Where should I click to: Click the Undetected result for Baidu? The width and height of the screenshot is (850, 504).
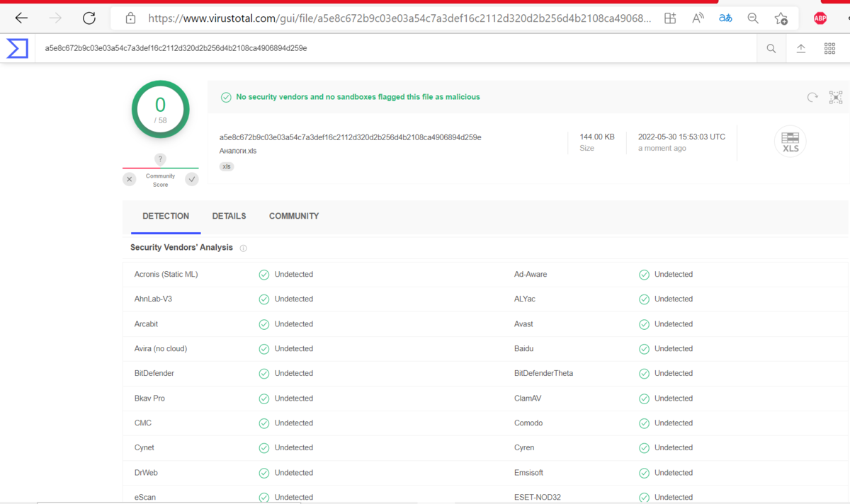point(674,348)
